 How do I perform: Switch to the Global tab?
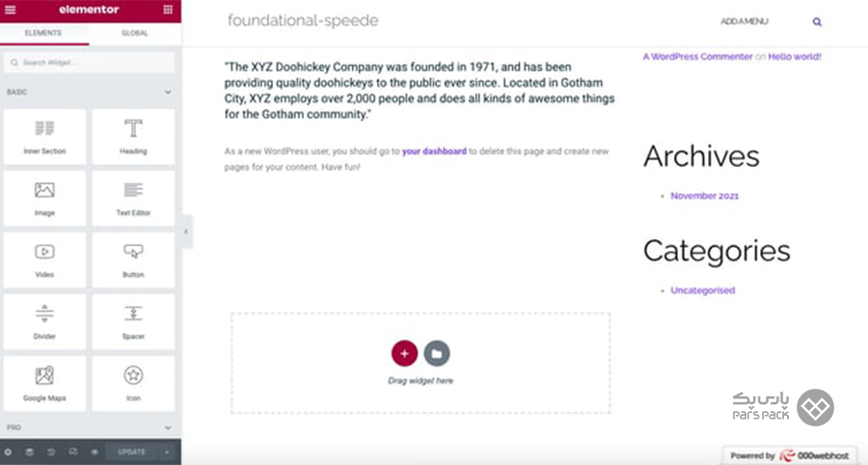pos(135,33)
